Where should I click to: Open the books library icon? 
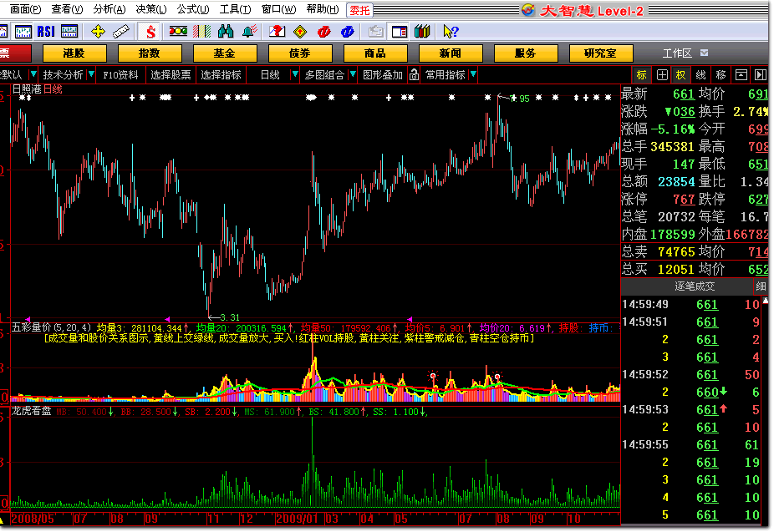click(423, 32)
